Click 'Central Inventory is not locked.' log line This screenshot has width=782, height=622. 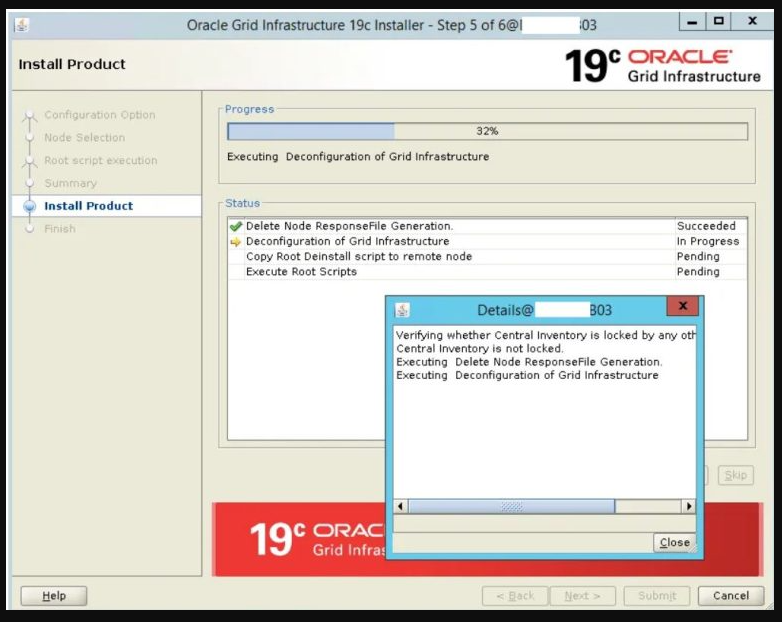pyautogui.click(x=480, y=349)
